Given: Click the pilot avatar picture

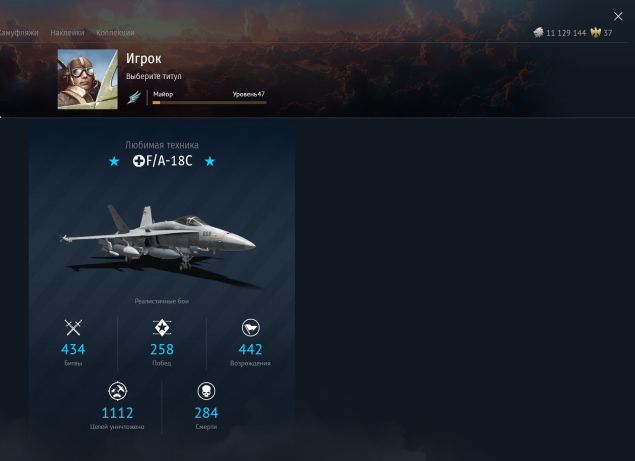Looking at the screenshot, I should click(87, 79).
